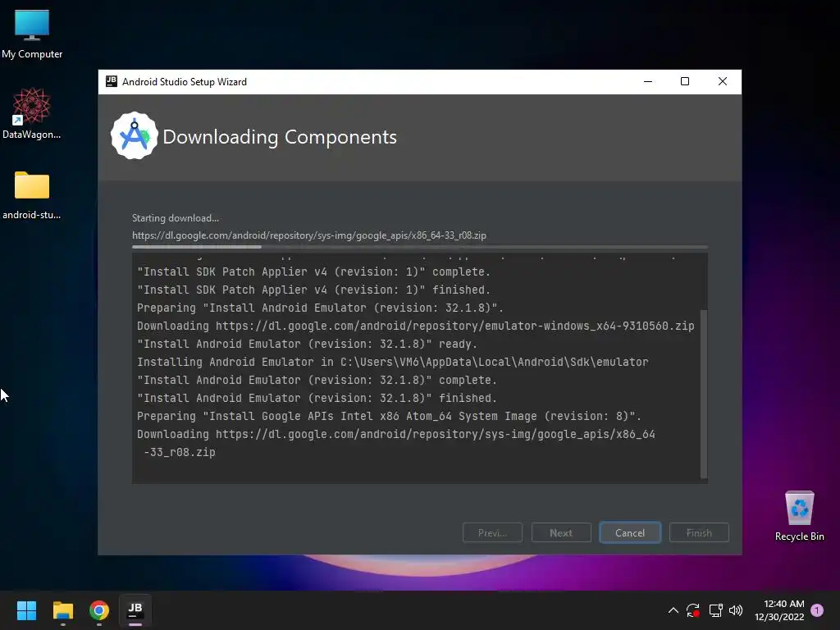Click the volume speaker tray icon

click(x=736, y=610)
